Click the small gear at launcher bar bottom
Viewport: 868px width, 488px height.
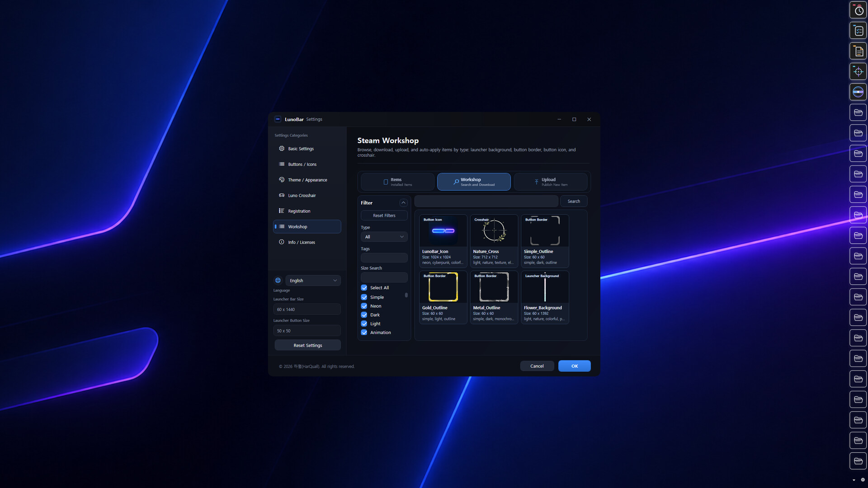(x=863, y=480)
